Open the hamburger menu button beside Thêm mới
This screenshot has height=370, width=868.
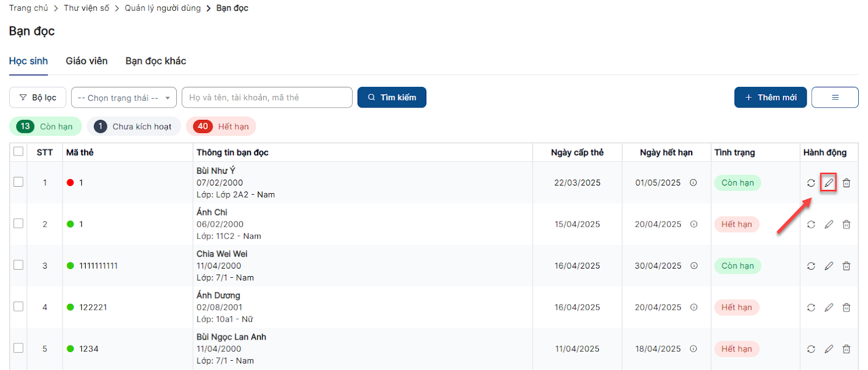[x=834, y=98]
